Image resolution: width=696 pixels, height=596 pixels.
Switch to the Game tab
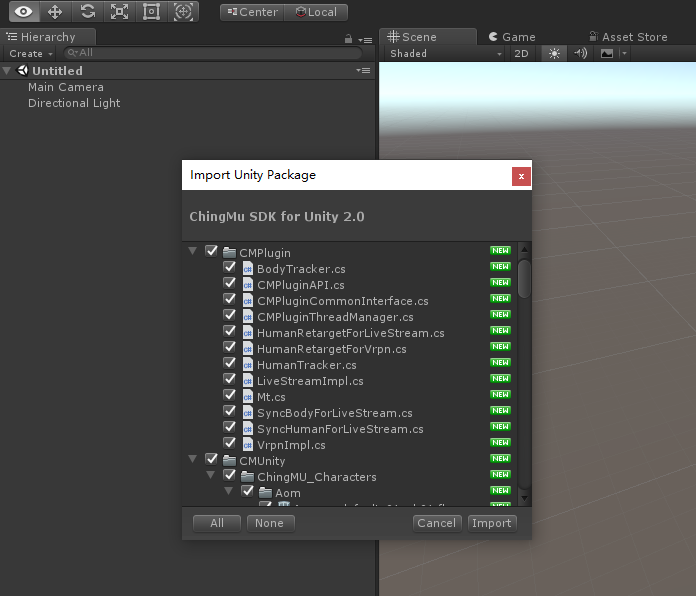pyautogui.click(x=512, y=37)
